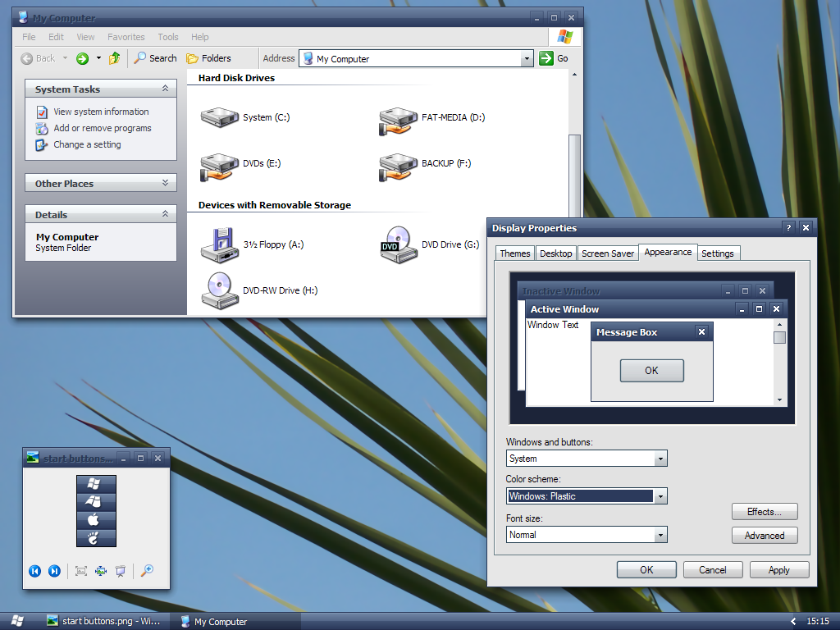Expand the Other Places panel

(165, 183)
